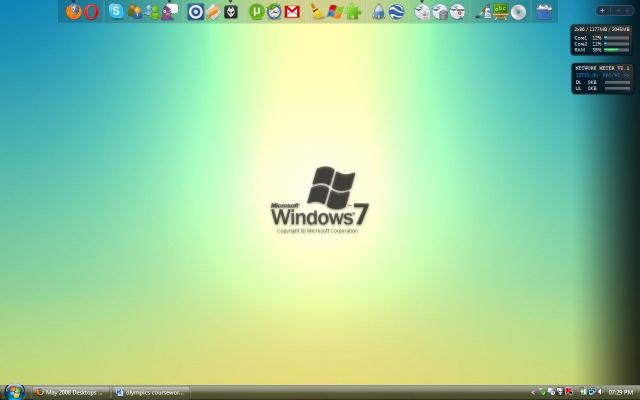The height and width of the screenshot is (400, 640).
Task: Open the round blue bird mail icon
Action: click(x=274, y=12)
